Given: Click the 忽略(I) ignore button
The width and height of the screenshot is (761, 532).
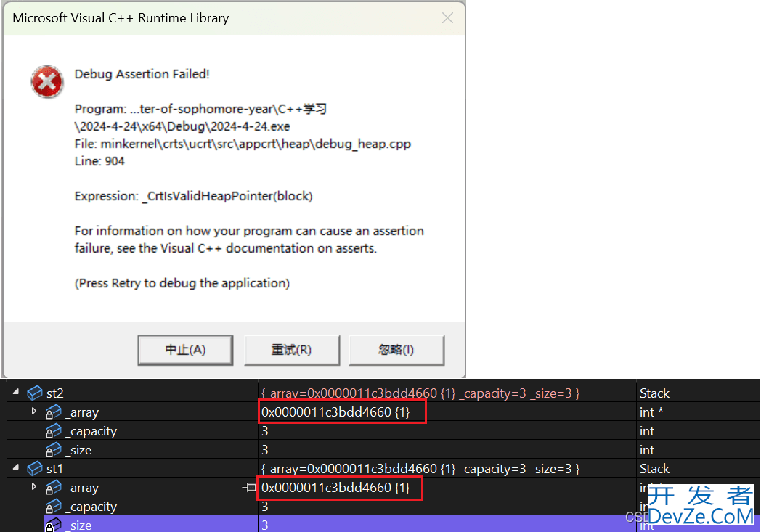Looking at the screenshot, I should click(x=396, y=350).
